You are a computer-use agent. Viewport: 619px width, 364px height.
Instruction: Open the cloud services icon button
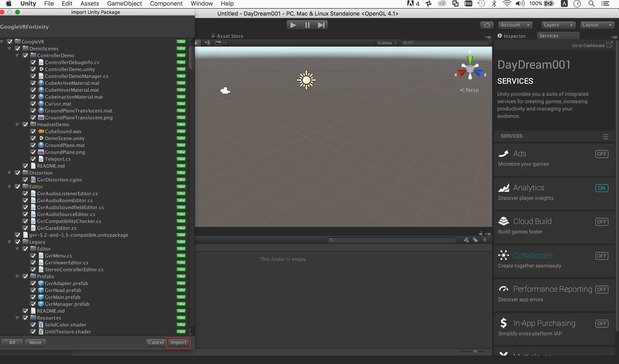487,25
